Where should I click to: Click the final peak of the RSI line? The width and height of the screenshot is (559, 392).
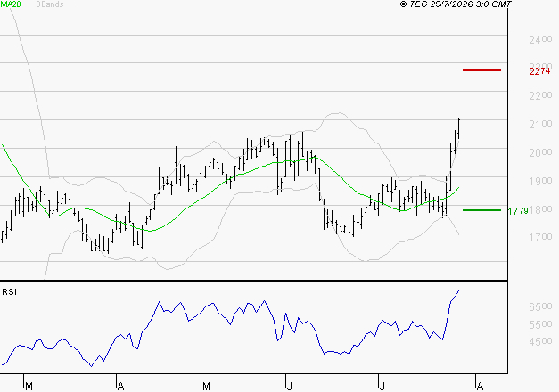tap(458, 291)
